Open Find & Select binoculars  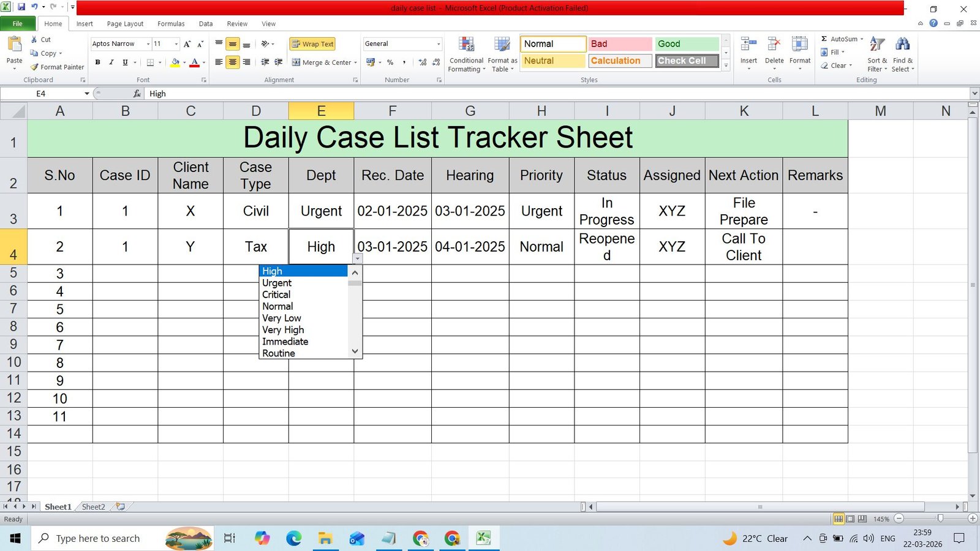(903, 54)
